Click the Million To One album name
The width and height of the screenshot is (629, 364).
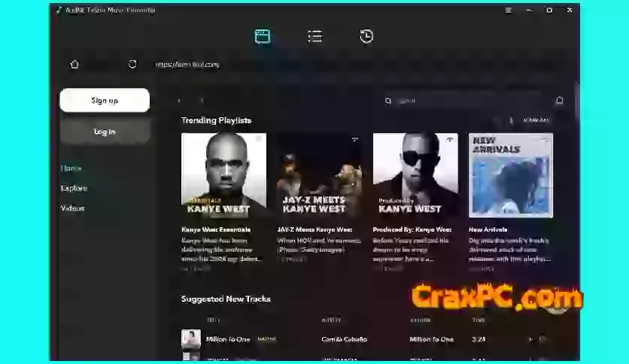[432, 339]
